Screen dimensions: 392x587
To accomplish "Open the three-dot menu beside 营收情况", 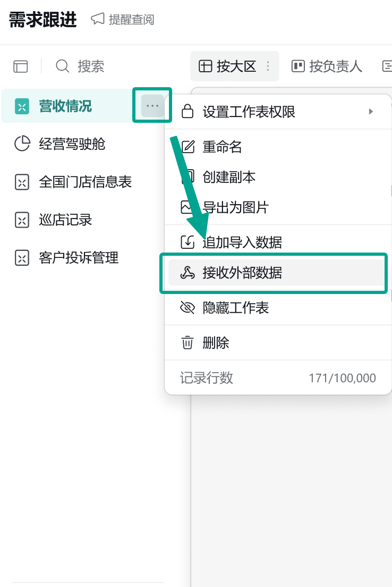I will click(x=152, y=106).
